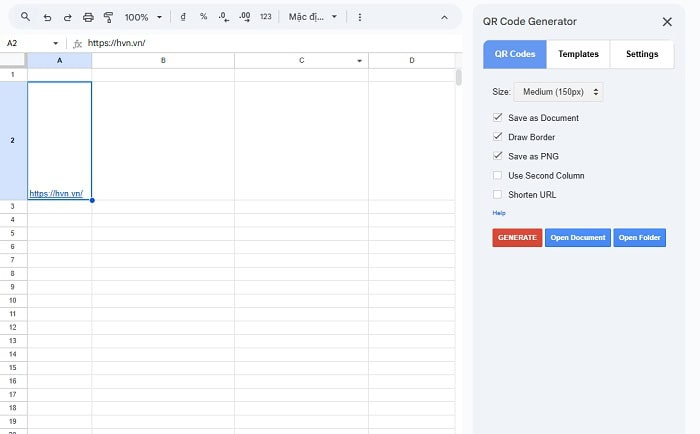Collapse the menus with the up chevron
This screenshot has height=434, width=700.
pyautogui.click(x=444, y=17)
